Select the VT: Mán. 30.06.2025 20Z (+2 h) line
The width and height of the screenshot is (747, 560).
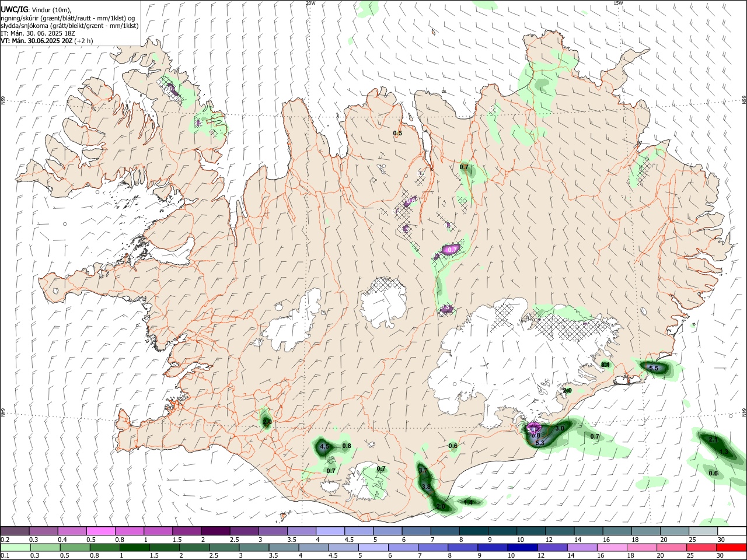[x=47, y=41]
